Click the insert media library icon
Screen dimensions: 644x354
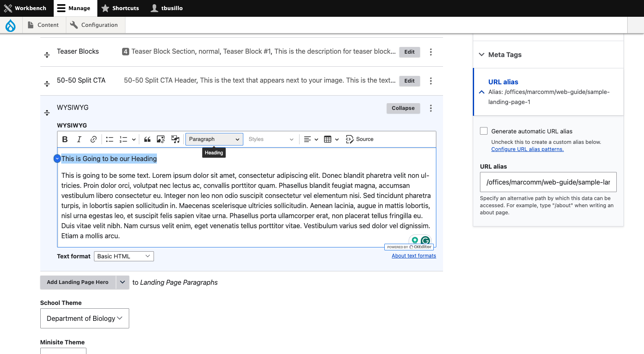point(175,139)
